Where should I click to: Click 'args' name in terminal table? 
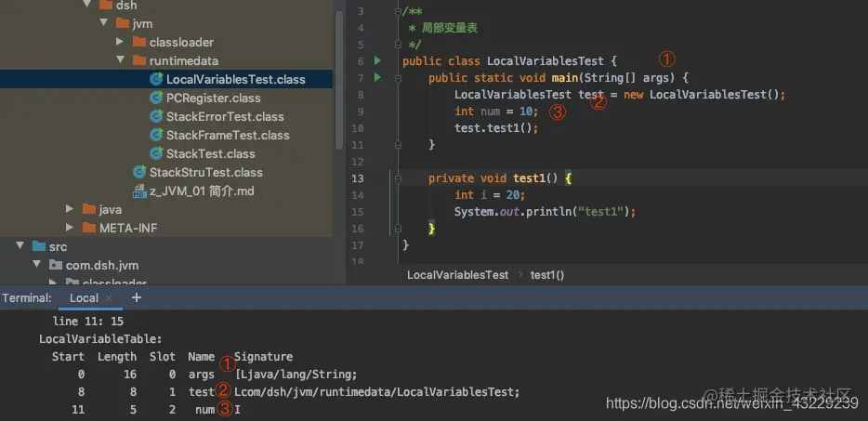(x=201, y=375)
